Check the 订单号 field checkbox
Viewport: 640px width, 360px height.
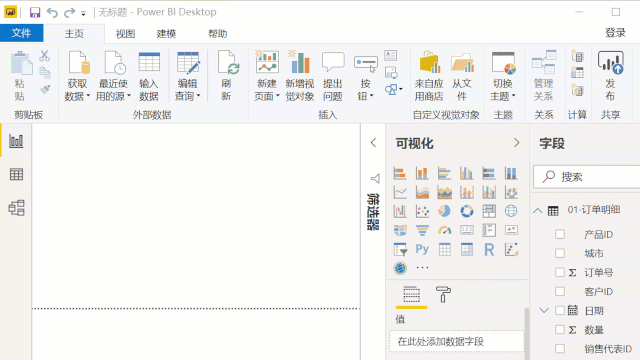[x=560, y=272]
